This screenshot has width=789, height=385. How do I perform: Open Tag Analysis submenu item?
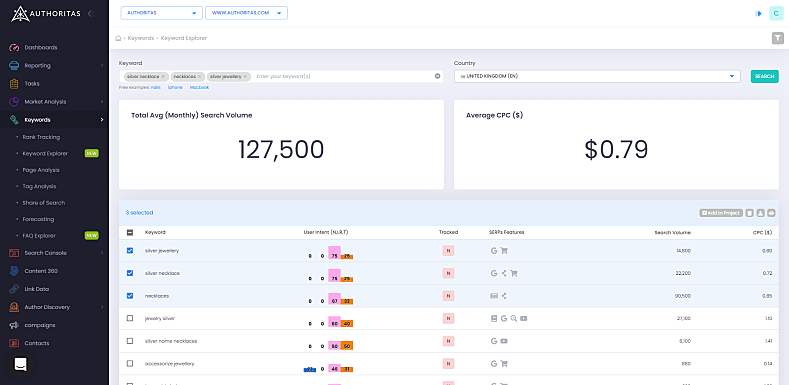click(x=39, y=186)
